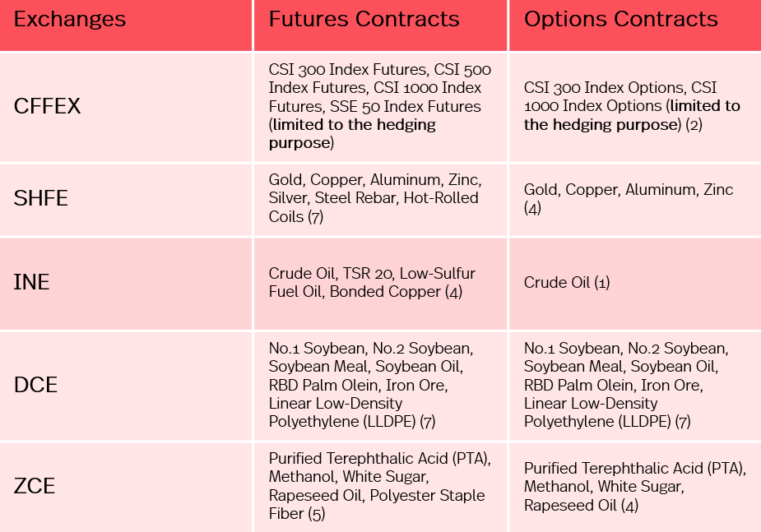Click the INE futures cell with TSR 20
The image size is (761, 532).
tap(371, 282)
